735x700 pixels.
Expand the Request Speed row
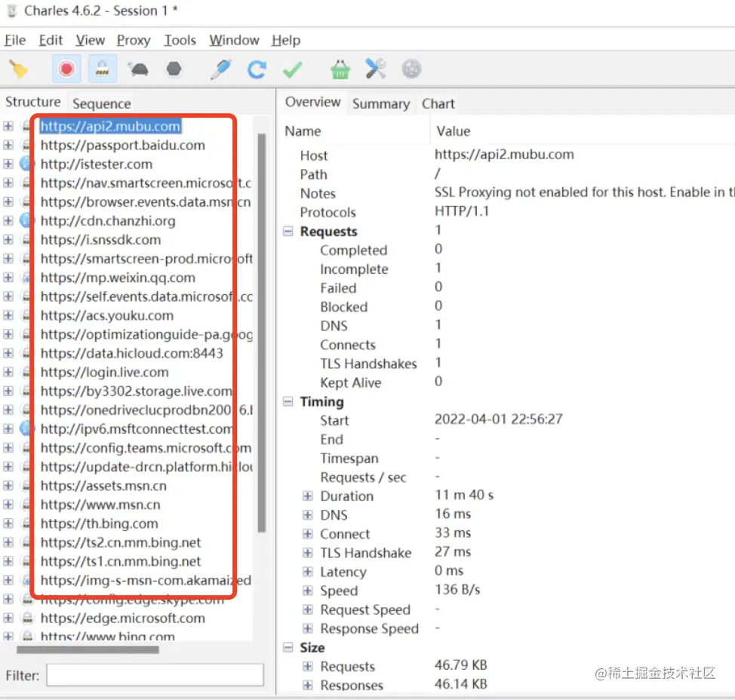(307, 609)
